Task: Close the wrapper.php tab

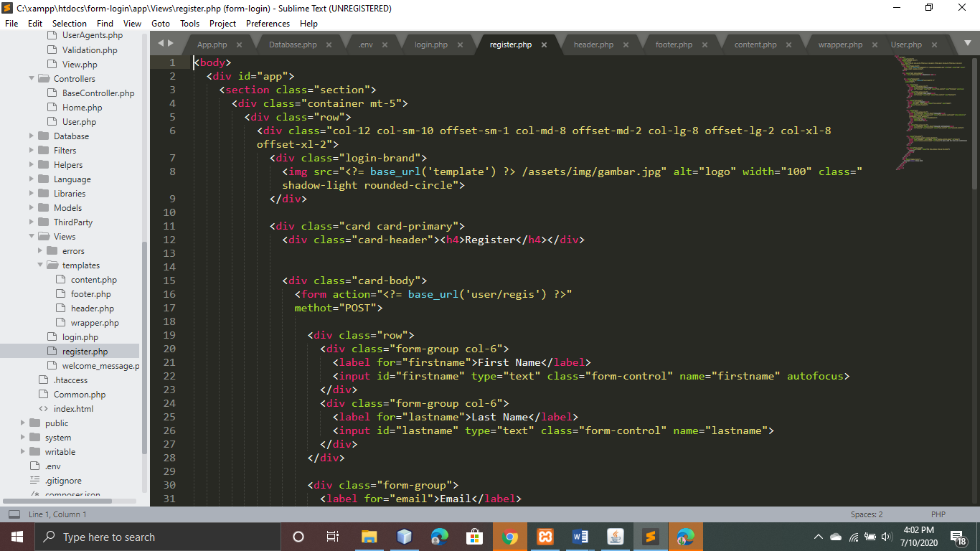Action: click(x=875, y=44)
